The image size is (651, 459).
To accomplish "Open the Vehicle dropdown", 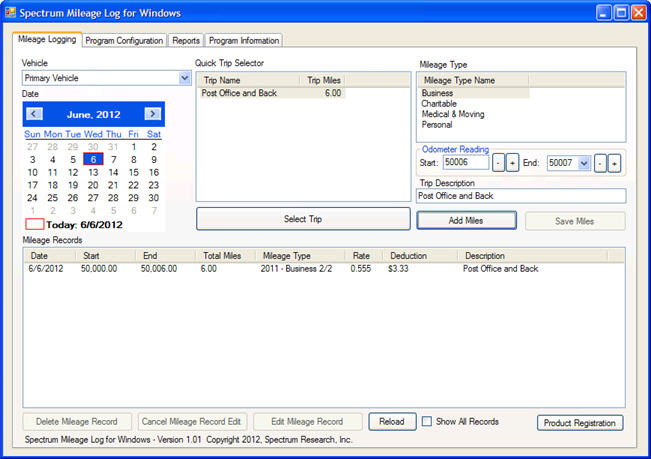I will click(183, 77).
